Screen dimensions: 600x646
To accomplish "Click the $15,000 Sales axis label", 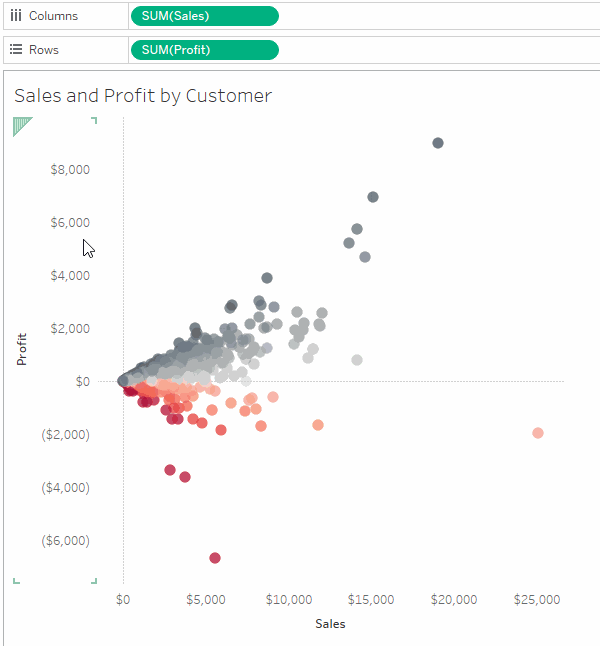I will coord(371,599).
